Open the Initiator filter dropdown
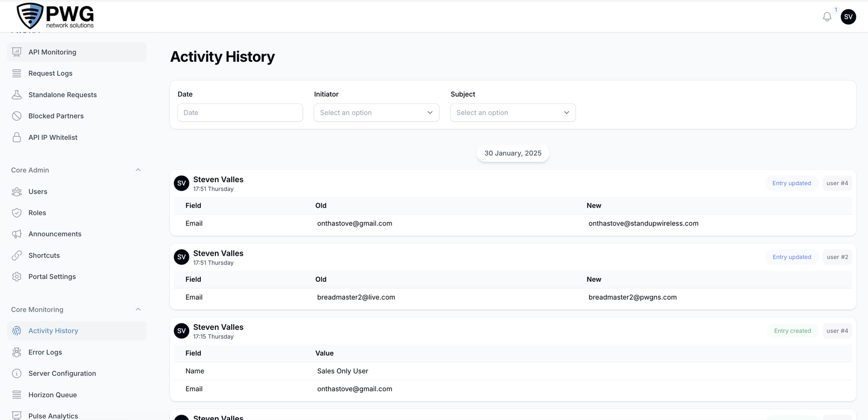Image resolution: width=868 pixels, height=420 pixels. pos(376,113)
